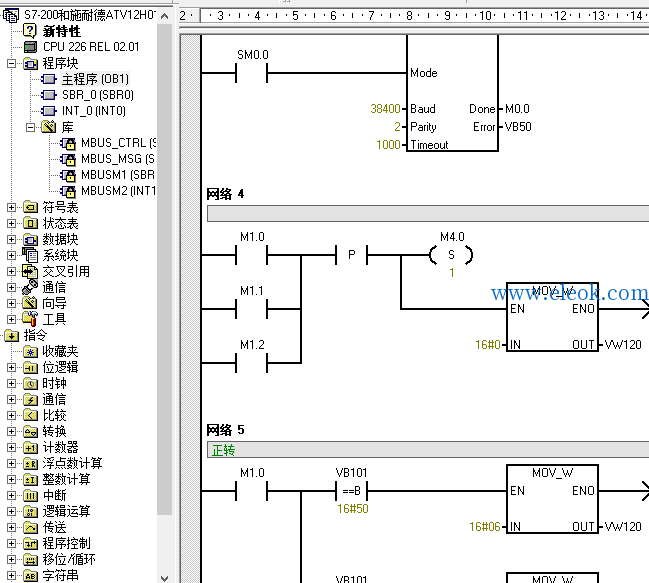Select the 逻辑运算 tree label

click(x=66, y=511)
